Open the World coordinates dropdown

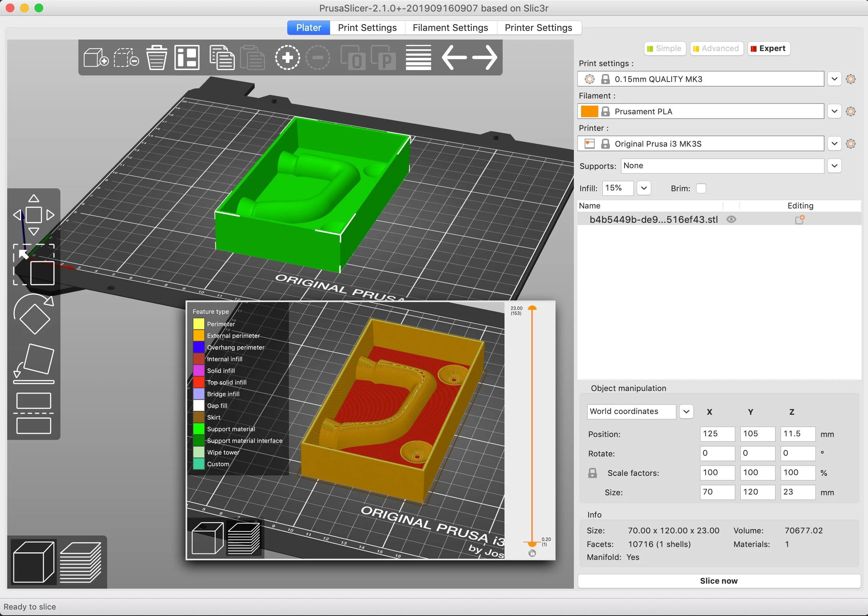tap(686, 412)
